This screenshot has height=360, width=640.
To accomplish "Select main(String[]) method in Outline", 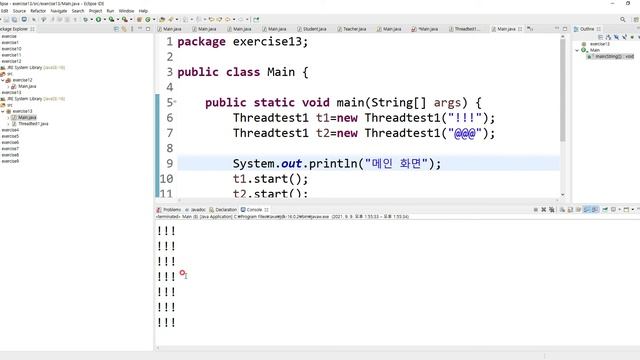I will [x=611, y=56].
